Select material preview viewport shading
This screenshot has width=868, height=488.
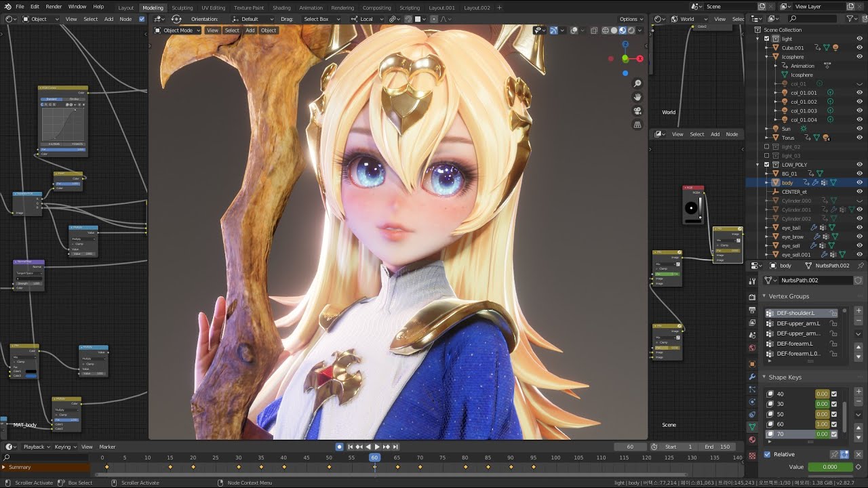[623, 30]
